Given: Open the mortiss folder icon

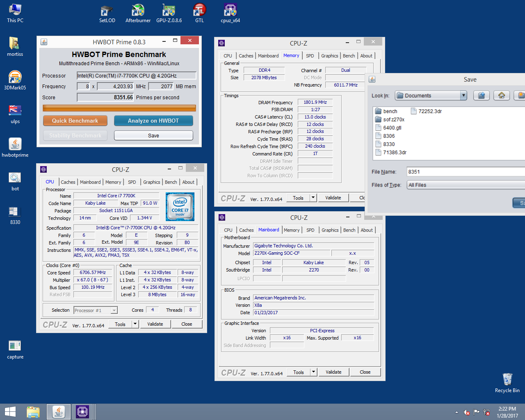Looking at the screenshot, I should (x=15, y=46).
